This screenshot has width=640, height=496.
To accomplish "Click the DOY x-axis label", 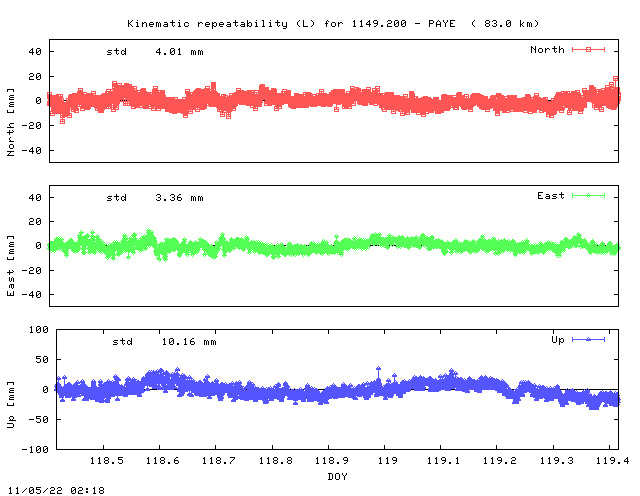I will pos(338,476).
